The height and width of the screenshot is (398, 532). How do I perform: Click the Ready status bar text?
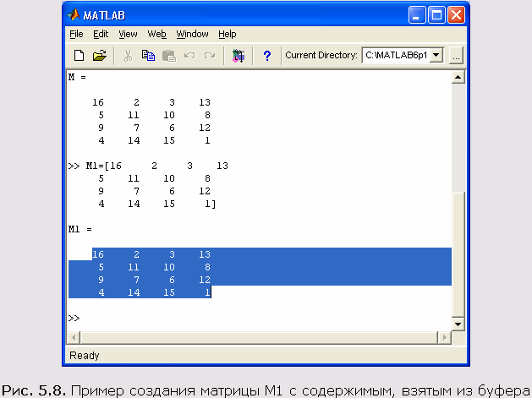click(84, 356)
